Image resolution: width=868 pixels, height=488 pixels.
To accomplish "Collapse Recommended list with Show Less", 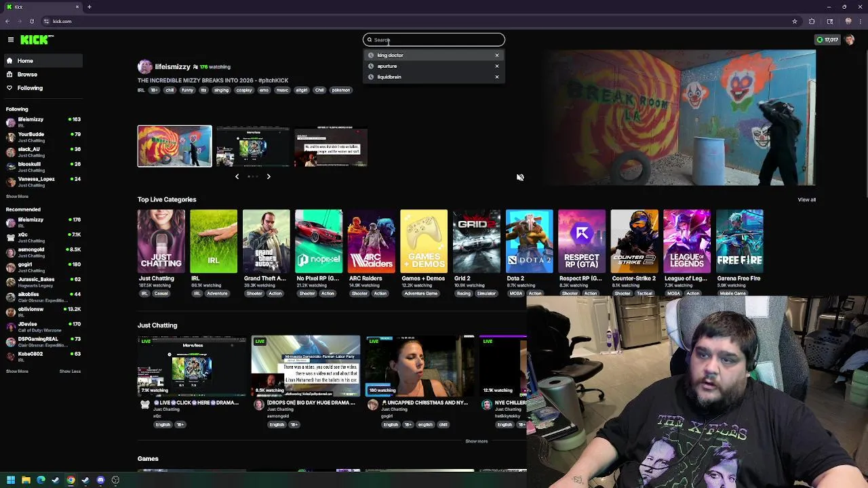I will point(70,371).
